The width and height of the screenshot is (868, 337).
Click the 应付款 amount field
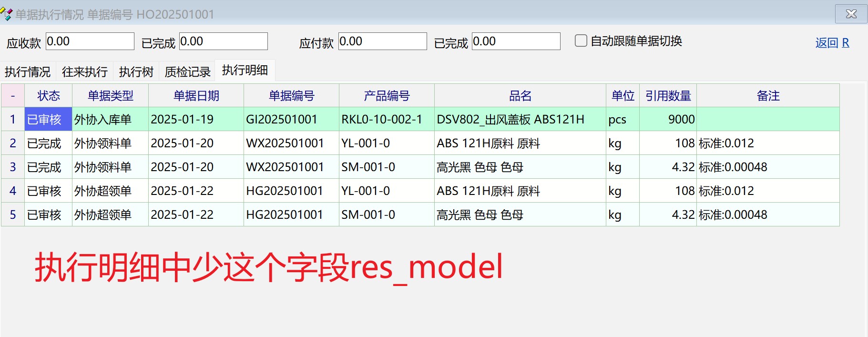click(382, 41)
